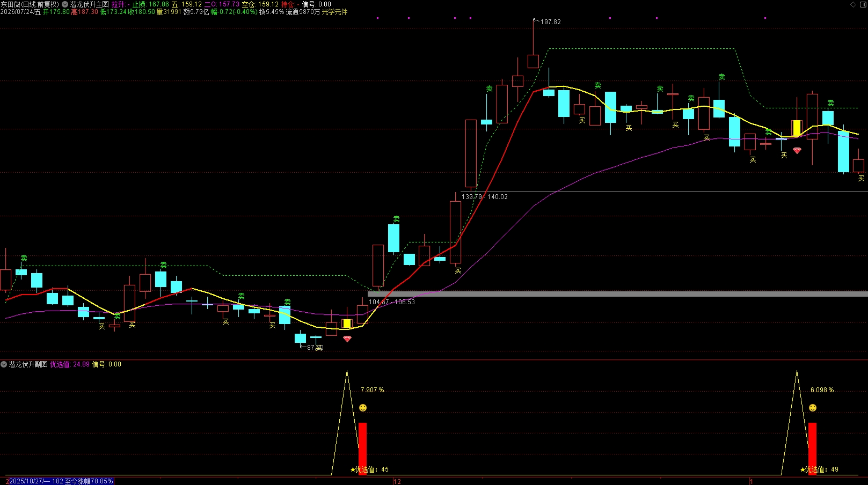Click the date range label 2025/10/27 at bottom
This screenshot has height=485, width=868.
(60, 481)
